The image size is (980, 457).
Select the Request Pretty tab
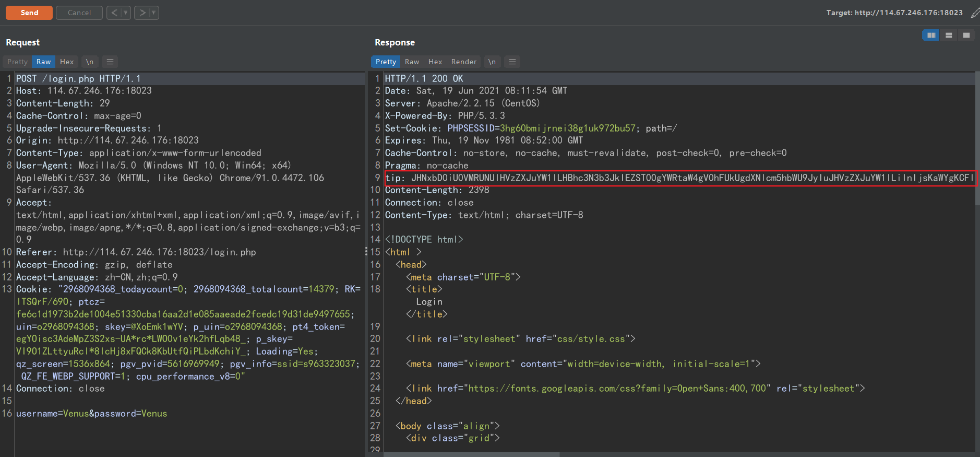coord(17,62)
